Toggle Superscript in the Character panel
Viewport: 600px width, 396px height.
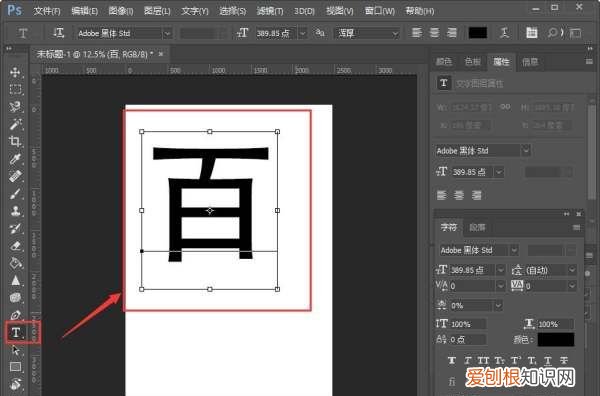click(515, 360)
